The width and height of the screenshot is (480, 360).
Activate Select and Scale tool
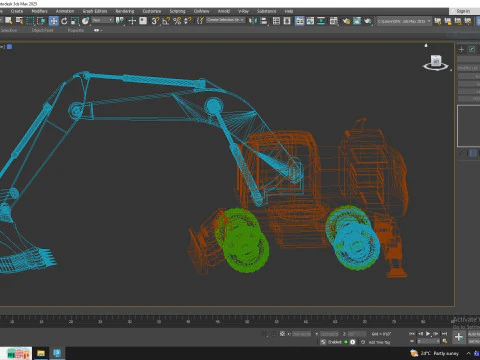tap(75, 21)
